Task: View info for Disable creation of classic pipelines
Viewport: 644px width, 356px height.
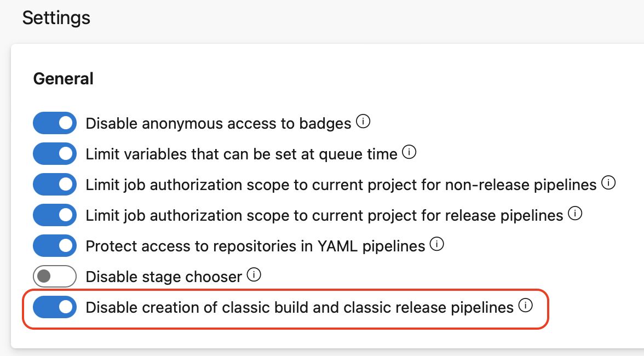Action: 525,306
